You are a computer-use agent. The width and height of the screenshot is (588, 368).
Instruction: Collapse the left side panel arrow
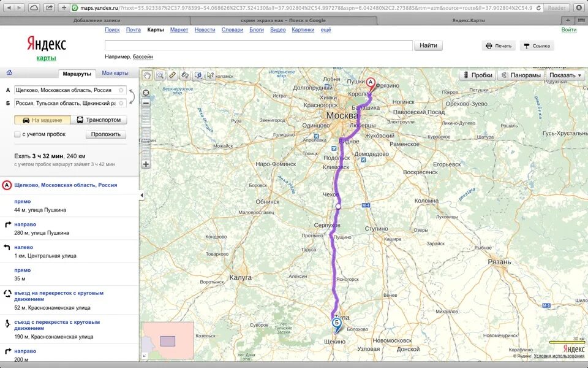click(141, 195)
